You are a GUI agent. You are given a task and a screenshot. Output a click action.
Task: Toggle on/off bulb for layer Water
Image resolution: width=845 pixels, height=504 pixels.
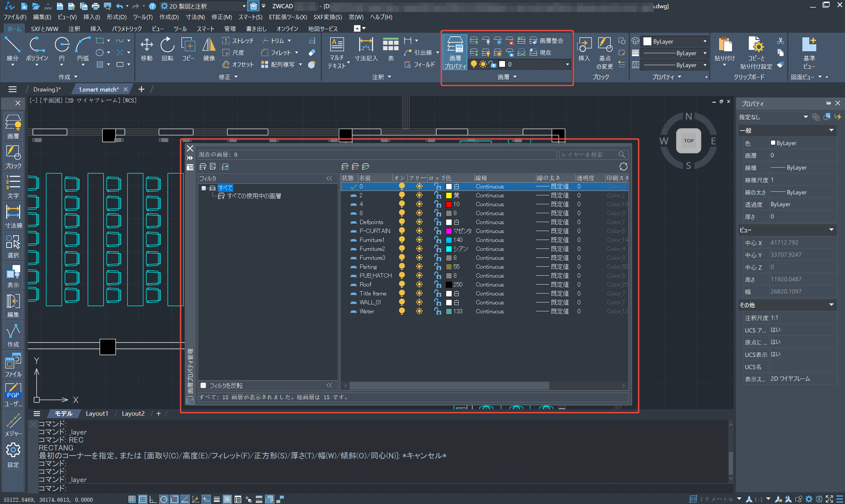[402, 311]
